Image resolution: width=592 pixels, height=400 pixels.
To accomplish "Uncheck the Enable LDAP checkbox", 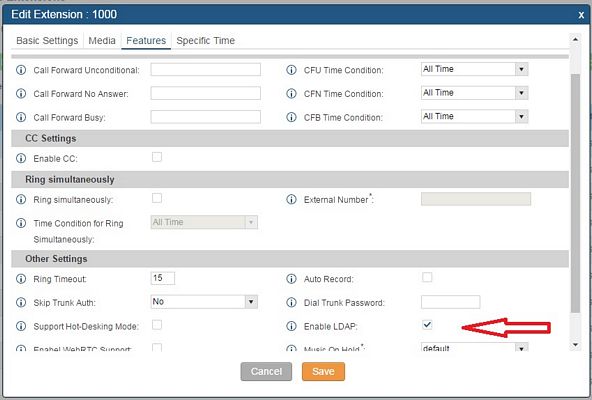I will [427, 324].
